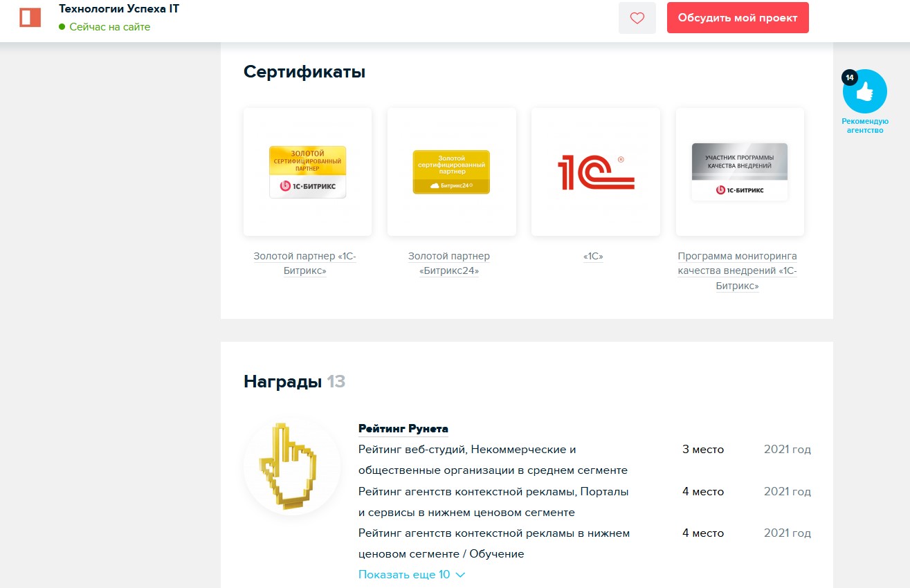This screenshot has height=588, width=910.
Task: Click the chevron next to "Показать еще 10"
Action: pos(460,575)
